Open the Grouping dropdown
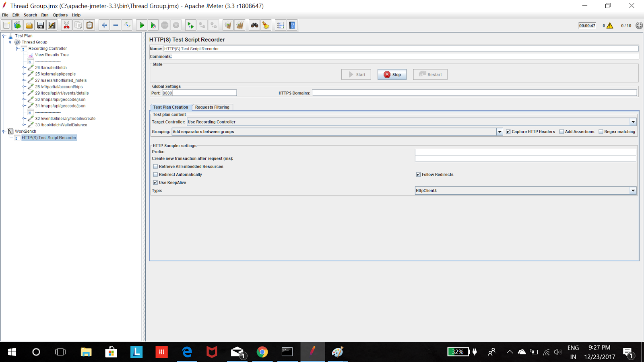This screenshot has height=362, width=644. pos(500,132)
